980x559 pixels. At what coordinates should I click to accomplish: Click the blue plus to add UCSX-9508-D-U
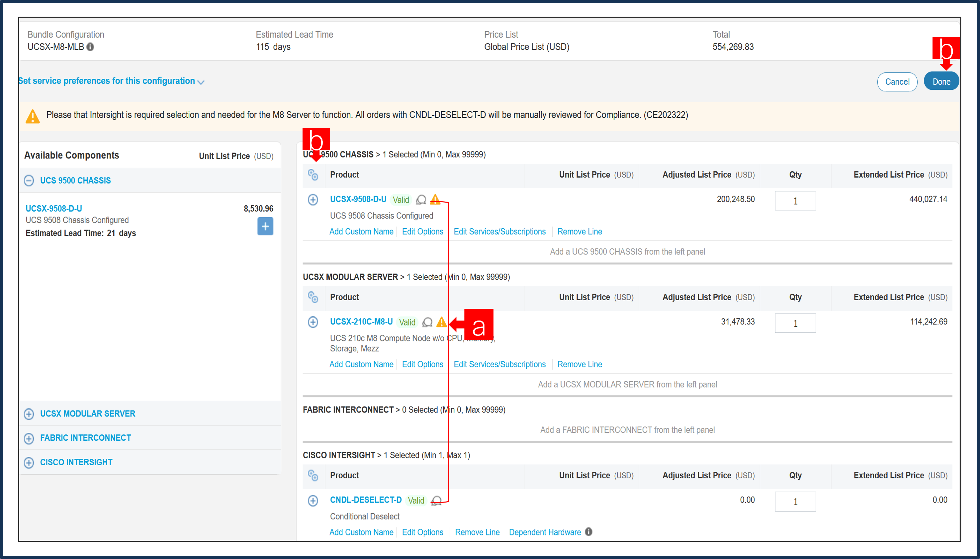tap(265, 226)
